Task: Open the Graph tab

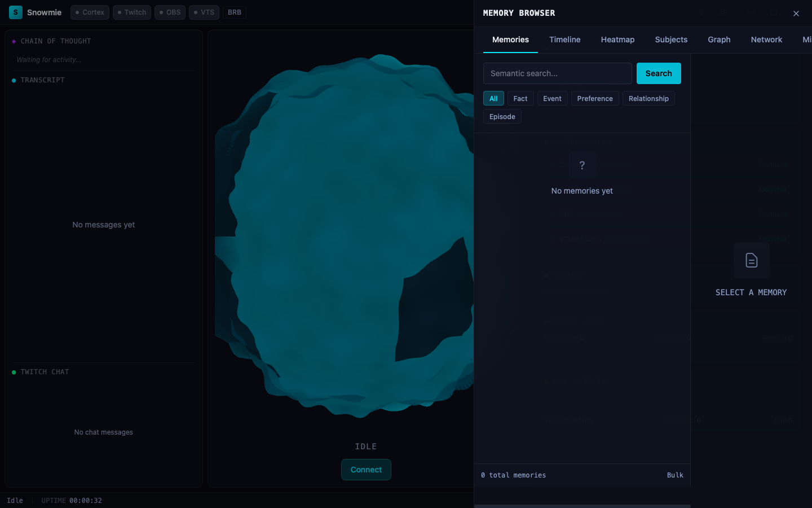Action: tap(719, 40)
